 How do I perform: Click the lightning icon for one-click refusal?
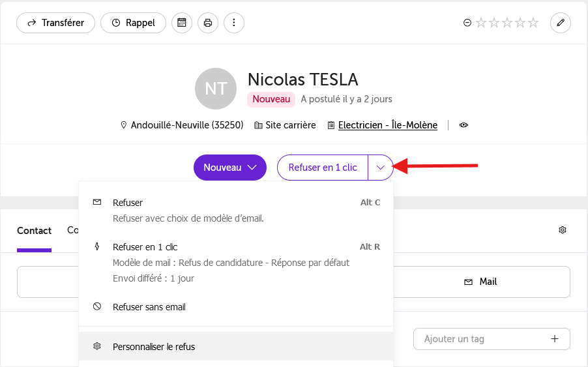point(97,246)
